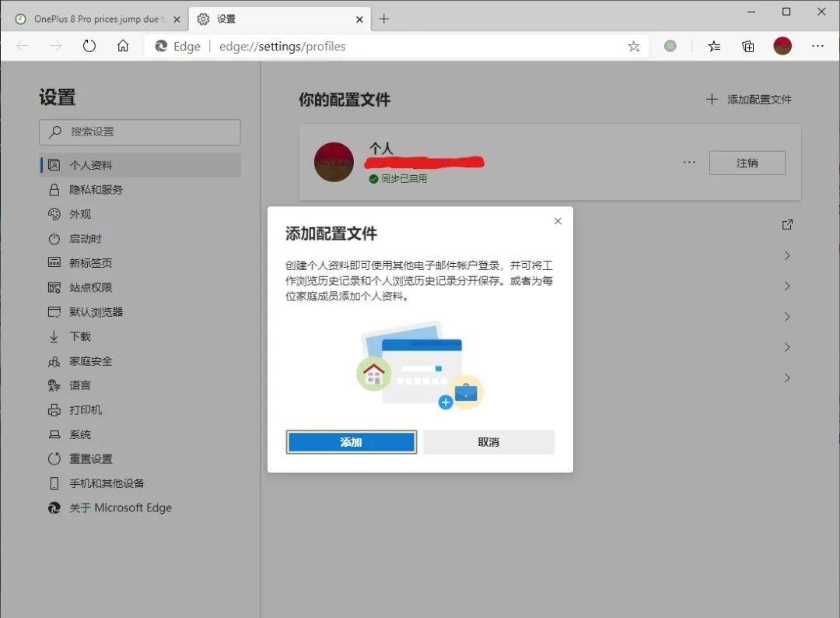Click the 添加配置文件 link at top
The width and height of the screenshot is (840, 618).
(749, 99)
